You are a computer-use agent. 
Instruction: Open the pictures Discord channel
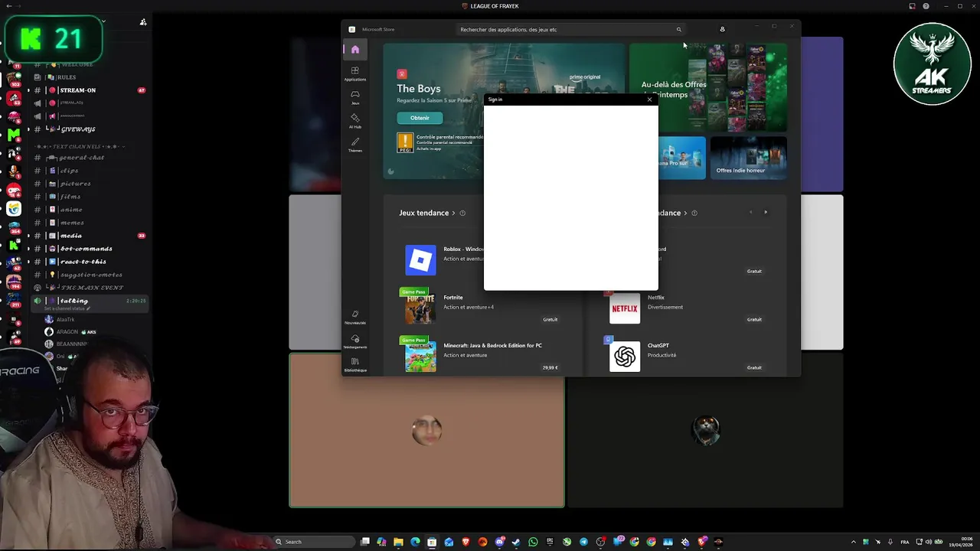[x=90, y=184]
